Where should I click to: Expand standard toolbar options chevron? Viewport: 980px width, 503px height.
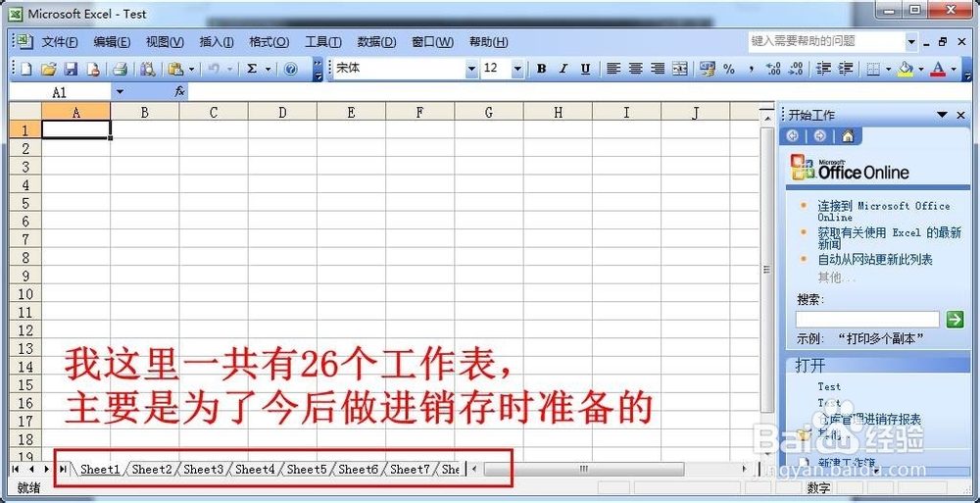coord(318,69)
